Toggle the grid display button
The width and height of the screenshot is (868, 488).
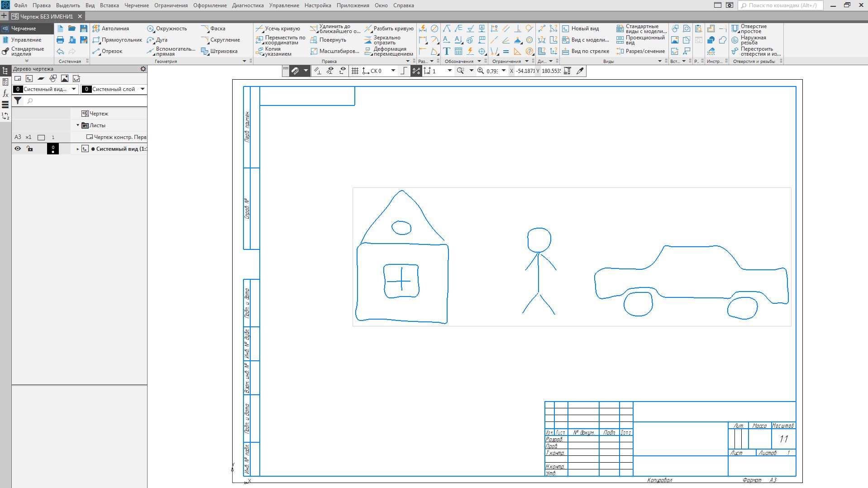click(355, 71)
